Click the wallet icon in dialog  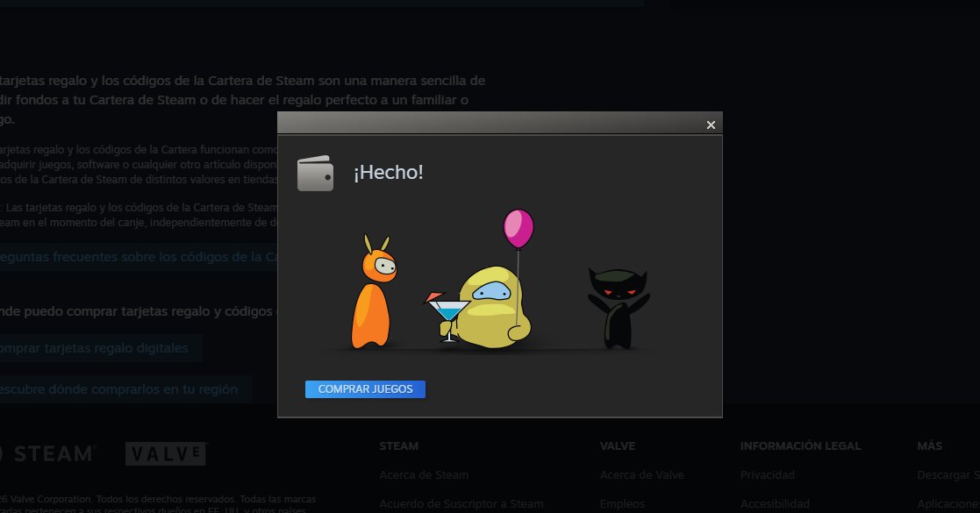(x=315, y=173)
